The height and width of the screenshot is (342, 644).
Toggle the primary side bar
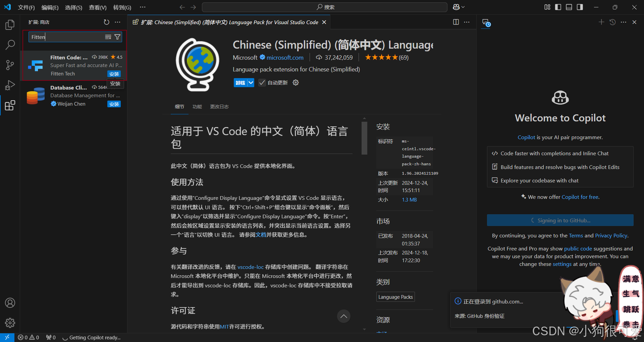pos(558,7)
